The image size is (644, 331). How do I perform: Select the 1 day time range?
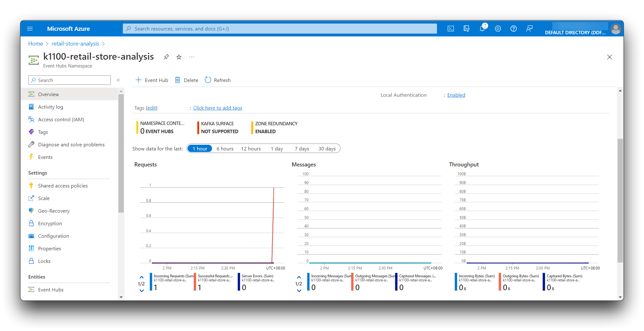tap(277, 149)
